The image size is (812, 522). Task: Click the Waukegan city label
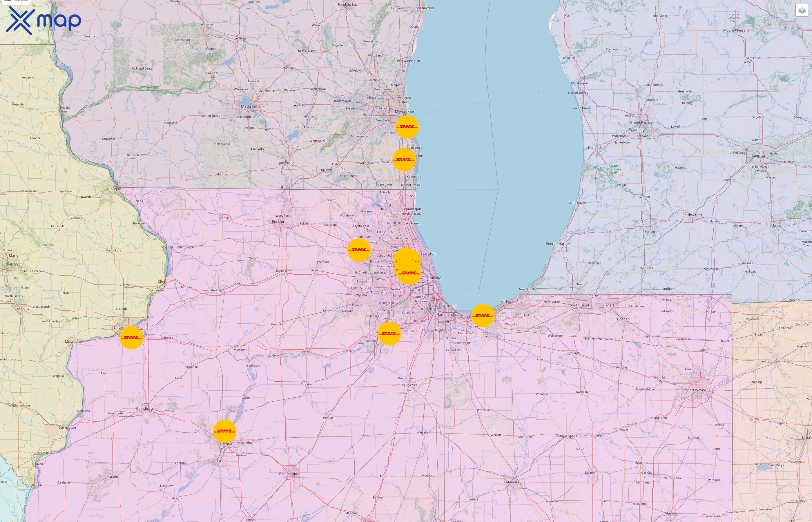point(412,209)
